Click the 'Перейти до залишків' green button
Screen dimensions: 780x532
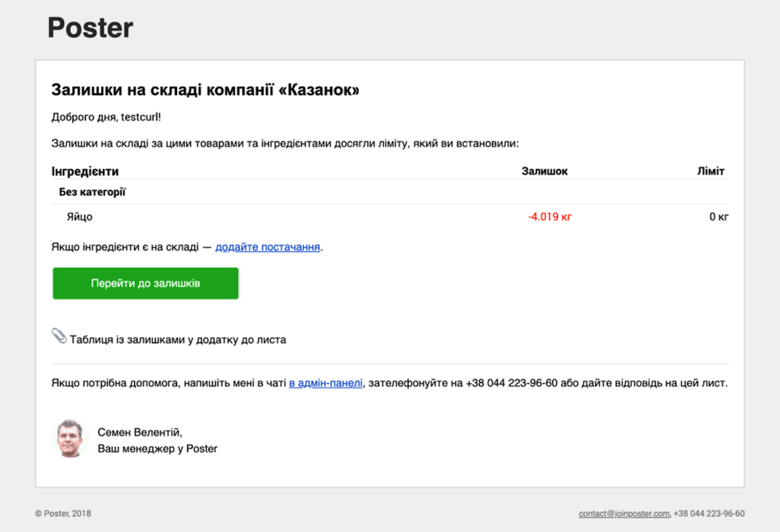point(146,283)
